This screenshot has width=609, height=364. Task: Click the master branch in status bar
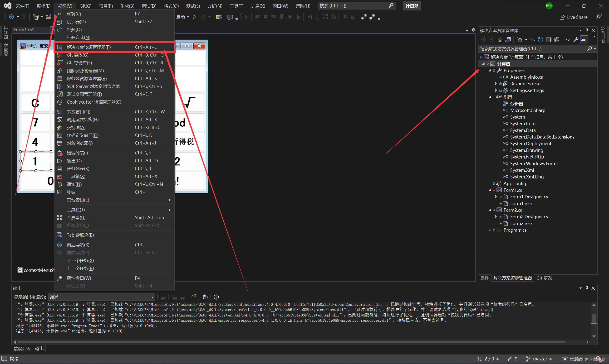(x=539, y=359)
